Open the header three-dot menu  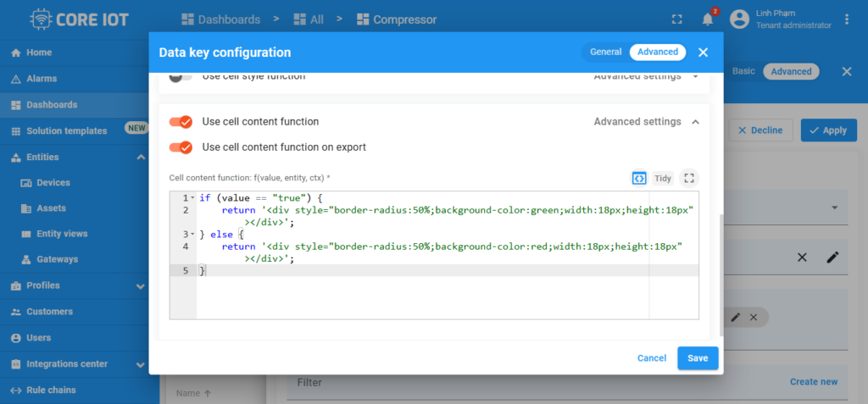(x=847, y=19)
